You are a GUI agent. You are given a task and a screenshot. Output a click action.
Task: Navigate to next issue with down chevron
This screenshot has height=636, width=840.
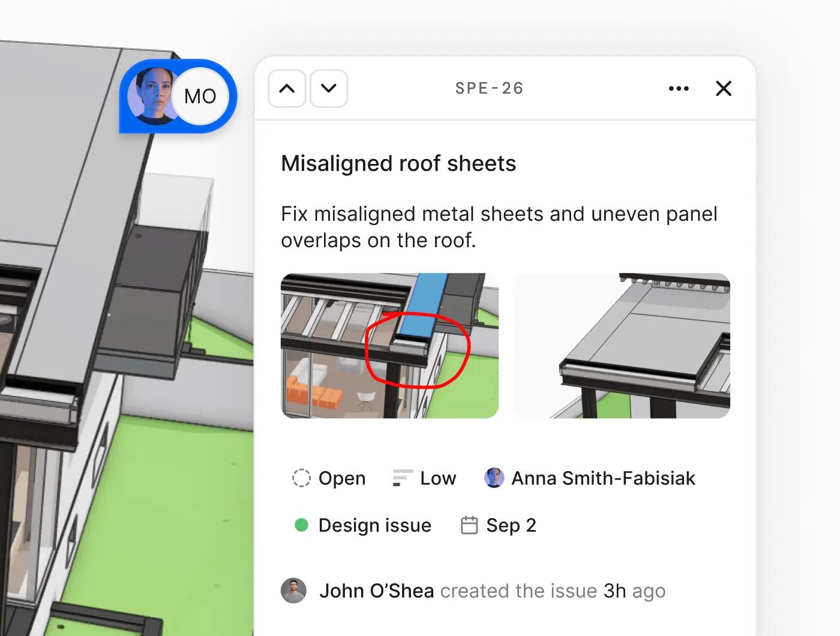pos(328,88)
